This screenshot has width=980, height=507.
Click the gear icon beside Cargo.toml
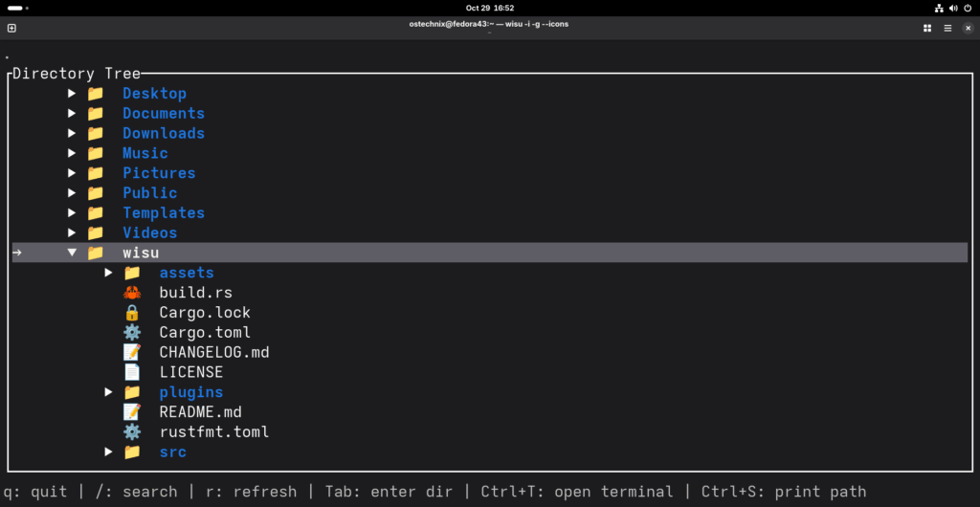tap(132, 333)
